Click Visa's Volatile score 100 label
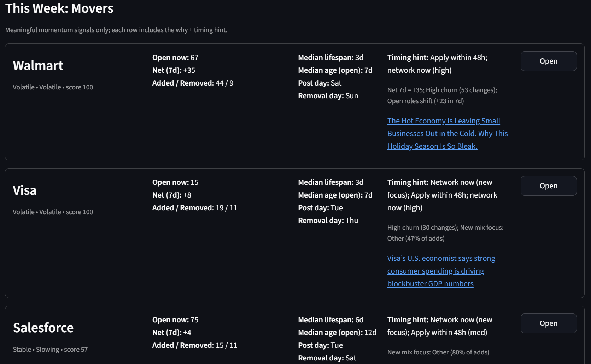This screenshot has height=364, width=591. tap(53, 212)
